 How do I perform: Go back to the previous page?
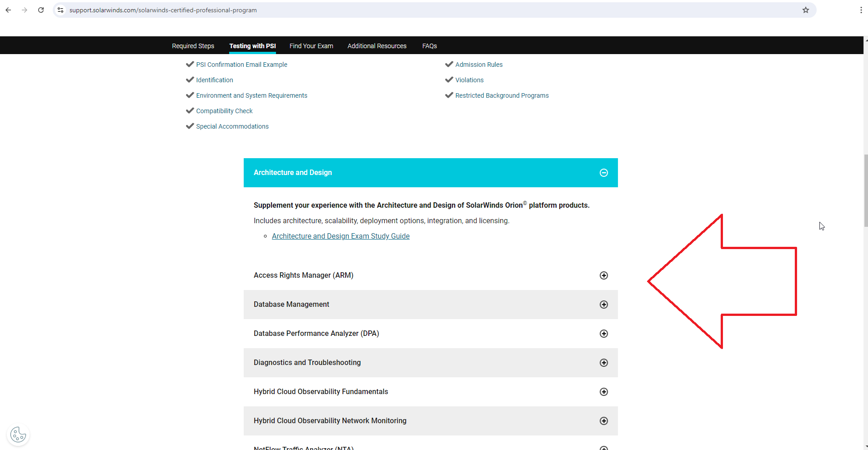point(8,10)
